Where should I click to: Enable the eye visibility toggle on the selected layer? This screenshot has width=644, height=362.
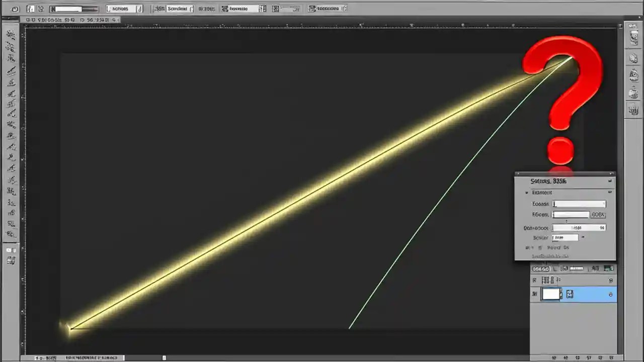[x=534, y=294]
